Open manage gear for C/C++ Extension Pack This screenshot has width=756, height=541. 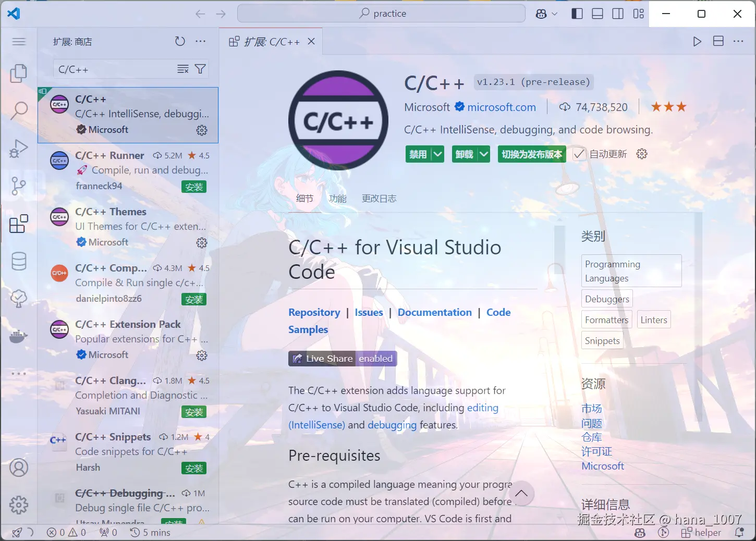pos(202,355)
